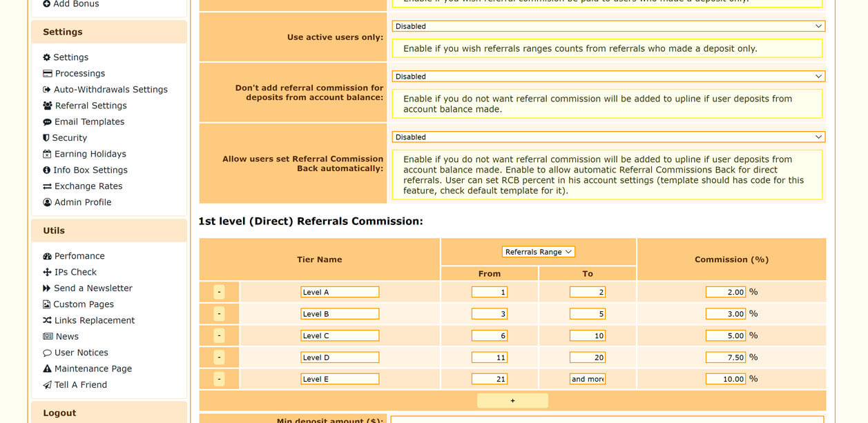The width and height of the screenshot is (868, 423).
Task: Click the Custom Pages file icon
Action: (x=47, y=304)
